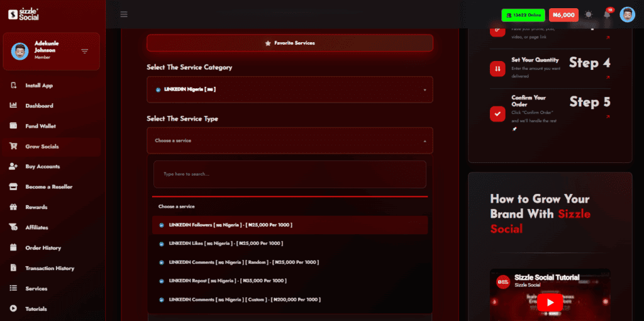The height and width of the screenshot is (321, 644).
Task: Select LINKEDIN Comments Custom option
Action: pyautogui.click(x=290, y=300)
